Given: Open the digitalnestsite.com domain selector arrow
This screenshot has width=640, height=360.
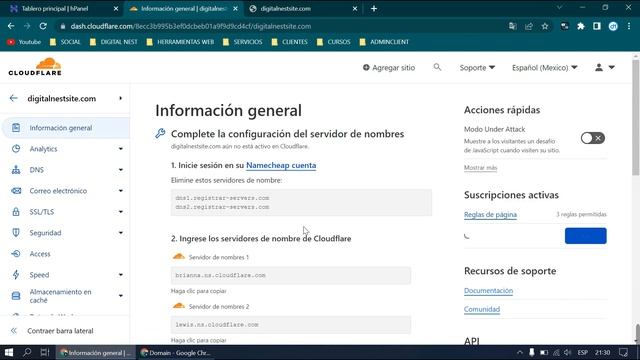Looking at the screenshot, I should 120,98.
